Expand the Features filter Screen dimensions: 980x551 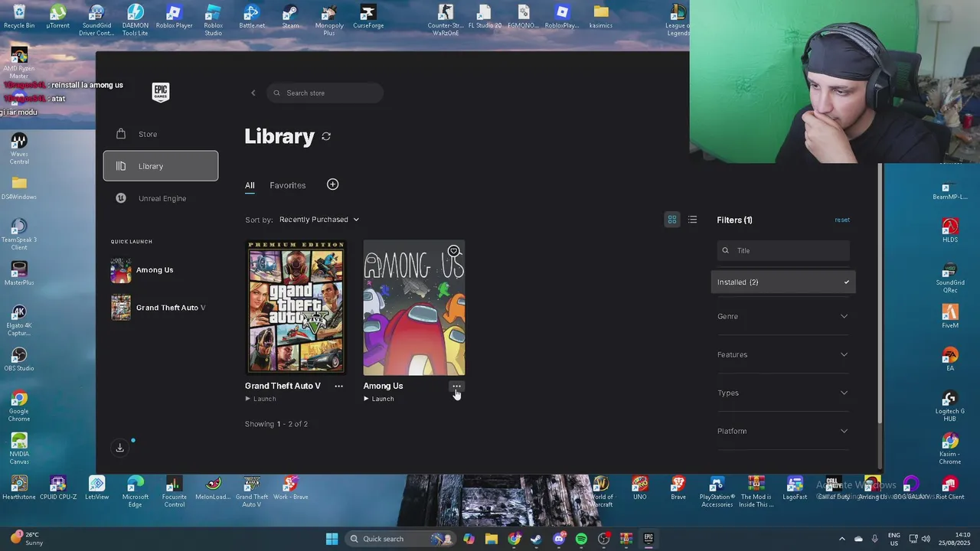click(782, 354)
